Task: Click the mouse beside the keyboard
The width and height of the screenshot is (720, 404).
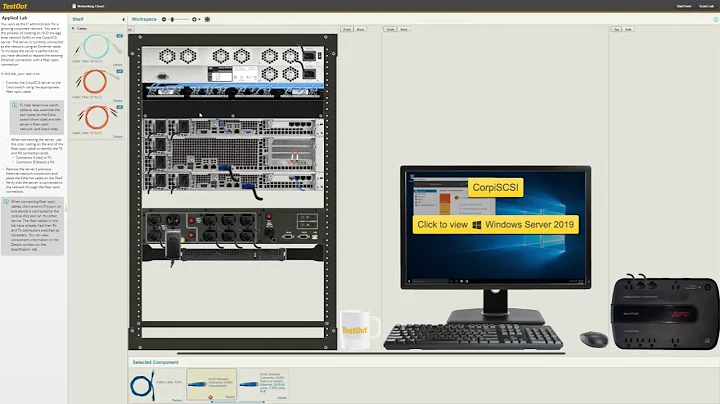Action: pos(594,339)
